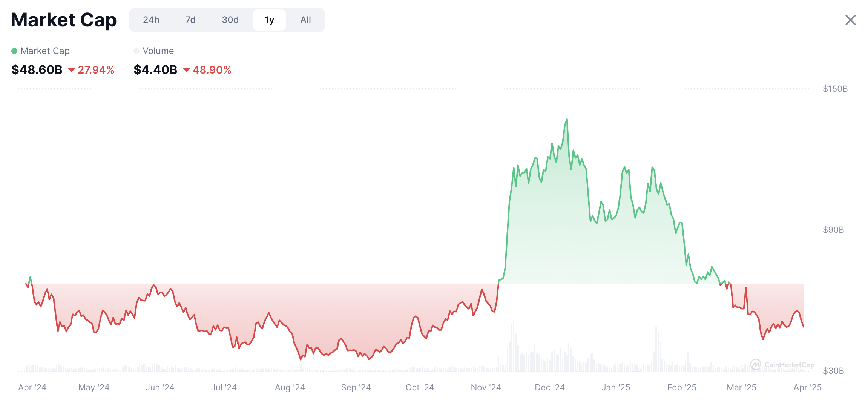Select the All timeframe
868x413 pixels.
pos(305,20)
